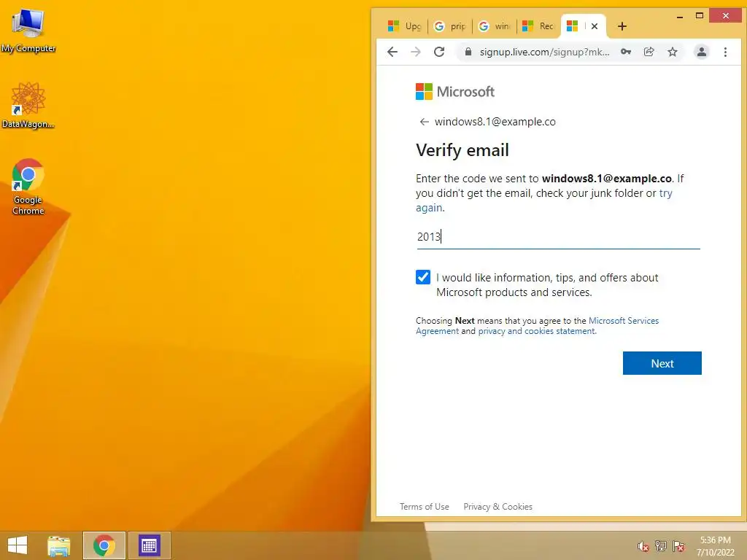747x560 pixels.
Task: Open the Windows Start button
Action: click(18, 545)
